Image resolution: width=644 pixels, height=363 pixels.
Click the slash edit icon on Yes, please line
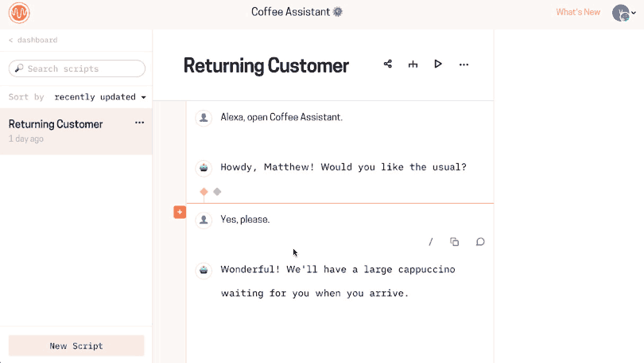pos(430,242)
